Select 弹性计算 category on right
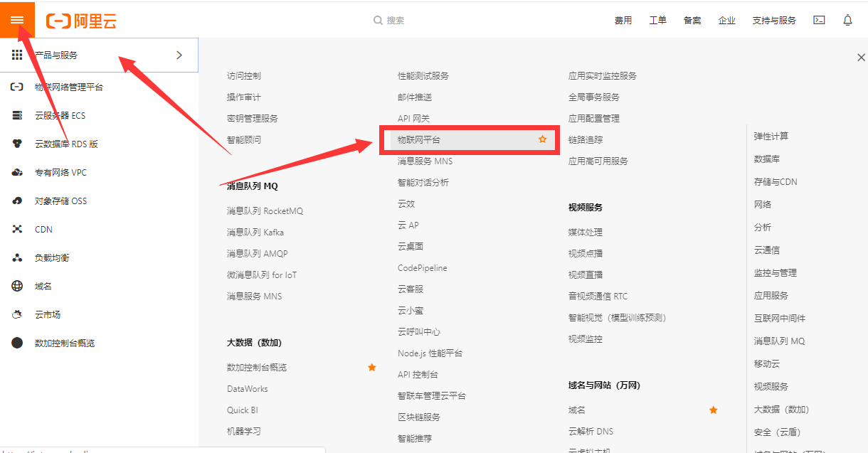The width and height of the screenshot is (868, 453). coord(771,136)
